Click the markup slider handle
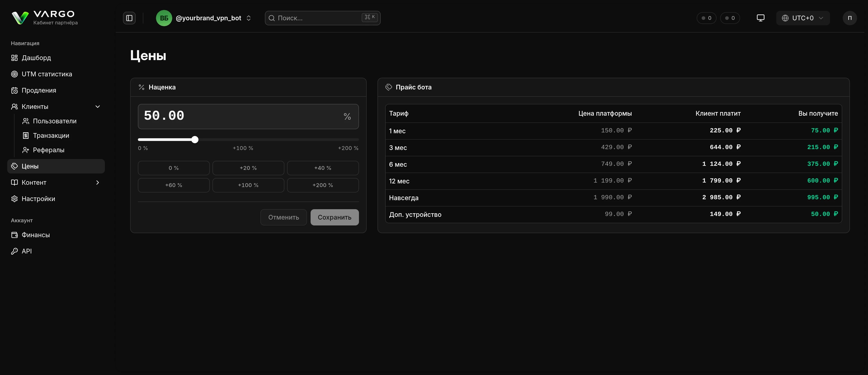The image size is (868, 375). 195,139
